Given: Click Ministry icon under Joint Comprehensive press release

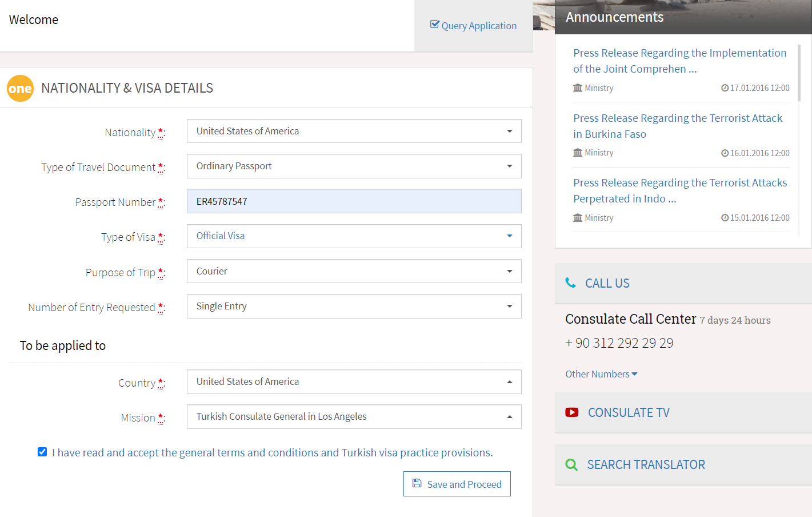Looking at the screenshot, I should 578,88.
